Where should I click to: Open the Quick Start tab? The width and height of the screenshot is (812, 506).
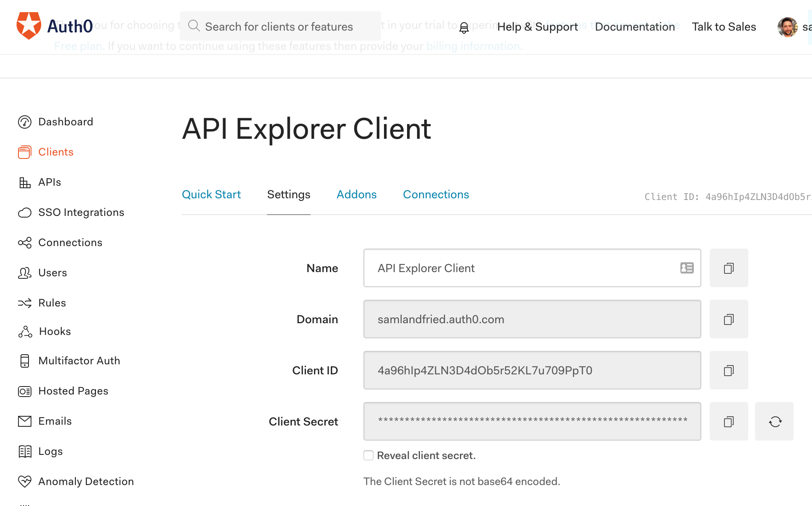click(x=211, y=195)
